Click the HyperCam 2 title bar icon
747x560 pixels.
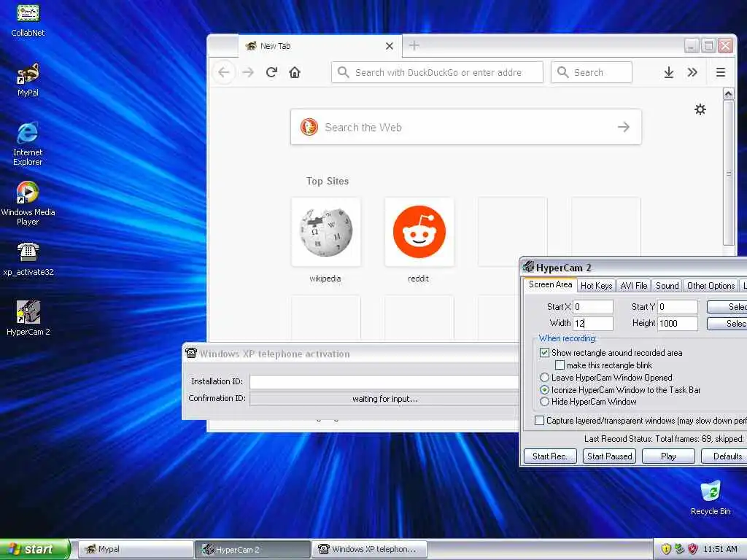click(x=528, y=267)
